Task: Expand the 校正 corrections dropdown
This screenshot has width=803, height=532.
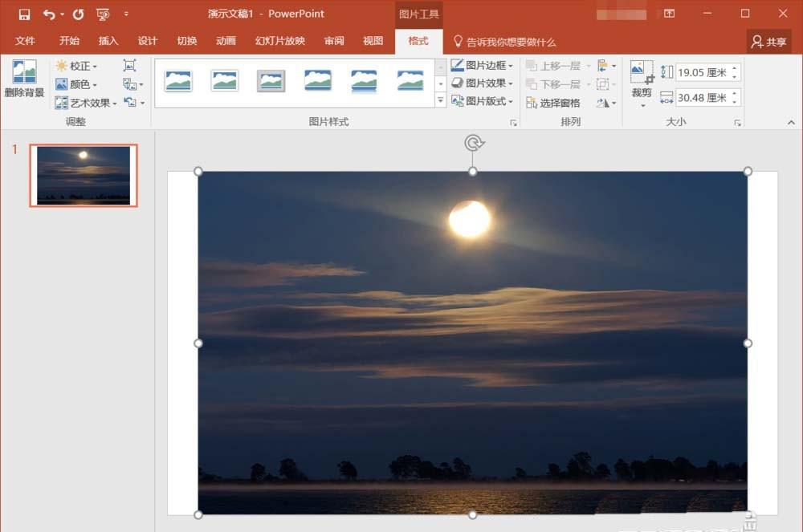Action: pyautogui.click(x=78, y=66)
